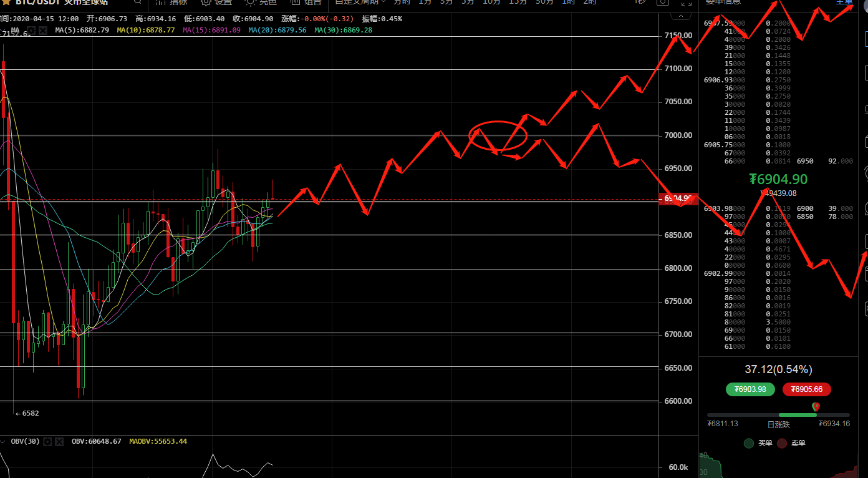This screenshot has height=478, width=868.
Task: Click the MA(5):6882.79 legend value
Action: click(x=82, y=30)
